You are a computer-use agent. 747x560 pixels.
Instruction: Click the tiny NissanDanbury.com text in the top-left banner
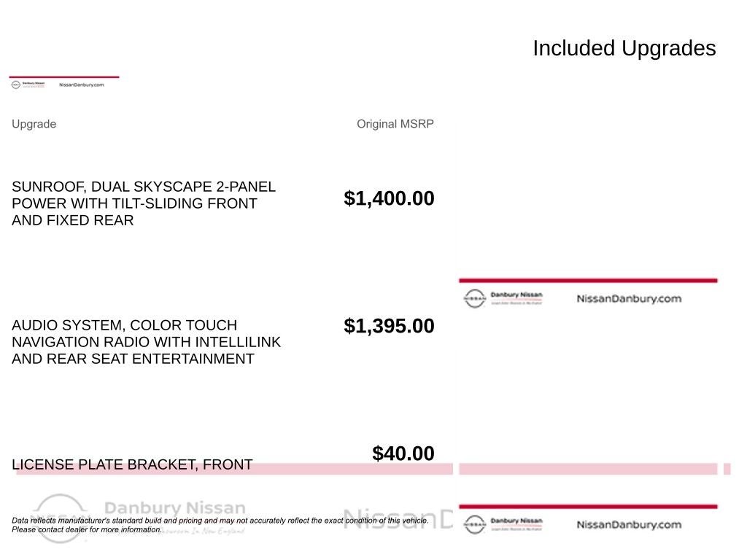81,85
